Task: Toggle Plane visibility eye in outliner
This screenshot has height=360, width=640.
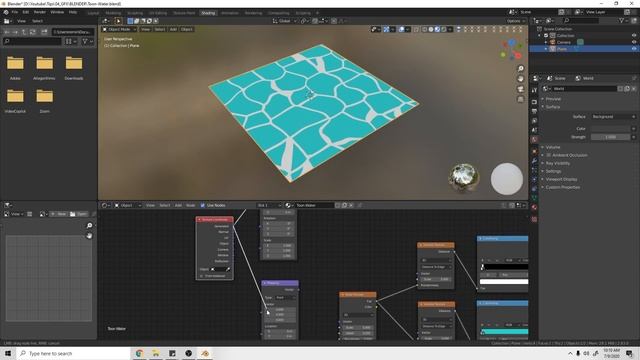Action: (634, 49)
